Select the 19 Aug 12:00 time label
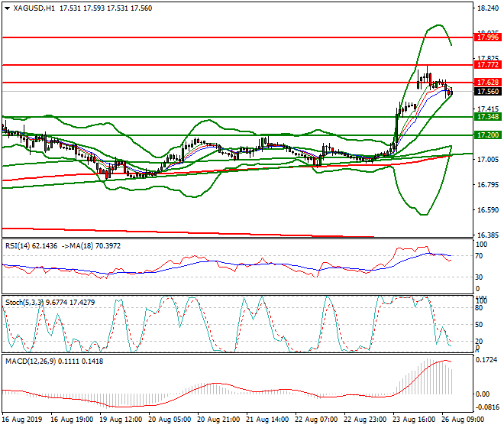 click(121, 420)
